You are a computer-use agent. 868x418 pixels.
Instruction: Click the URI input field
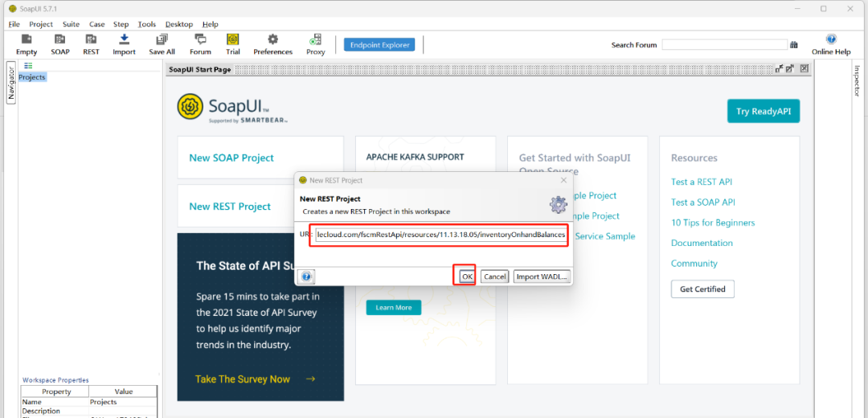441,235
